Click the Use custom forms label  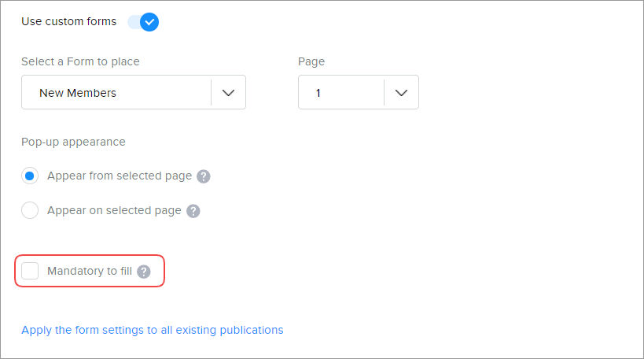(69, 22)
